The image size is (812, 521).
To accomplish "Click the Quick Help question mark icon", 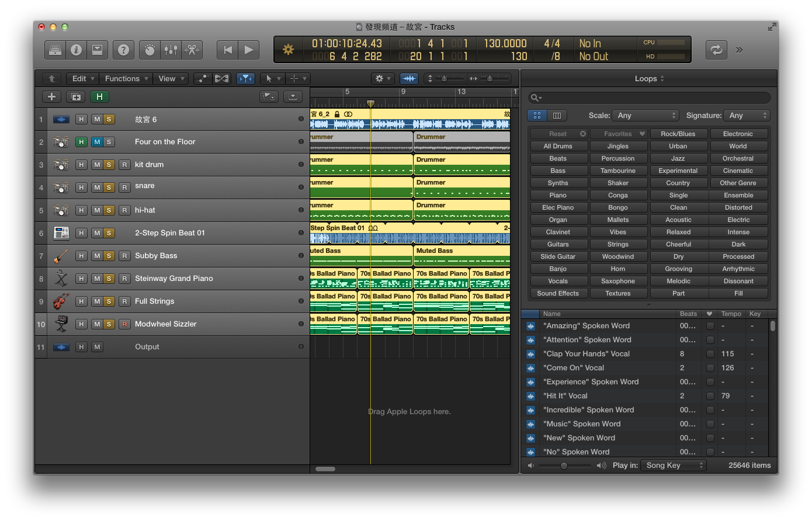I will [123, 50].
